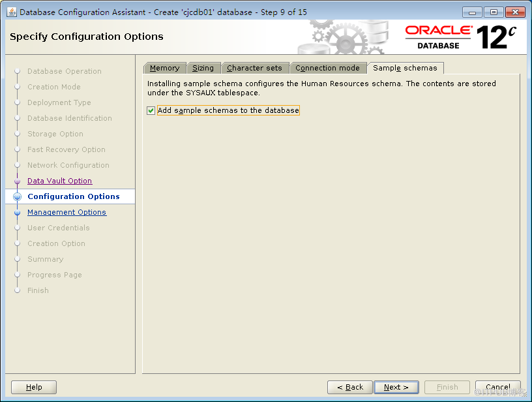Click the Java icon in the title bar
This screenshot has width=532, height=402.
(12, 12)
